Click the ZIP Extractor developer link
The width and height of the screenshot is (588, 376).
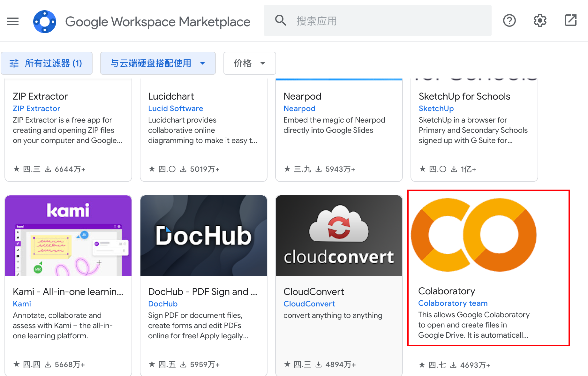click(36, 109)
